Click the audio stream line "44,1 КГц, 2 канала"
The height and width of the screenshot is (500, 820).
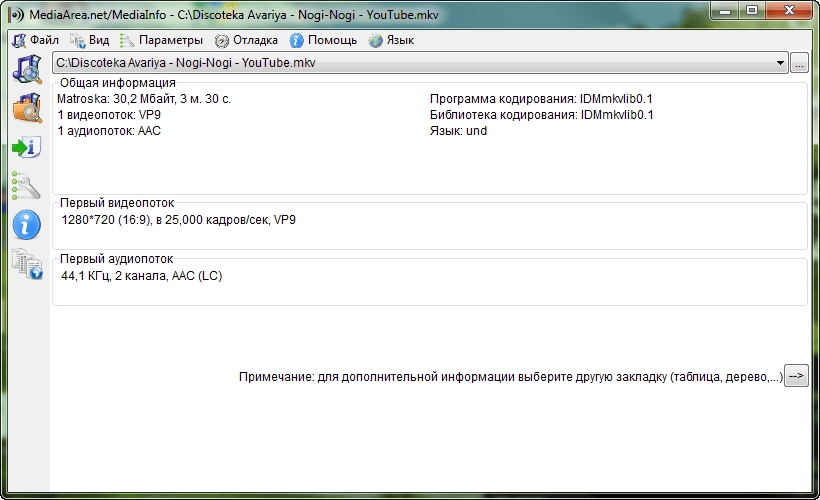142,276
